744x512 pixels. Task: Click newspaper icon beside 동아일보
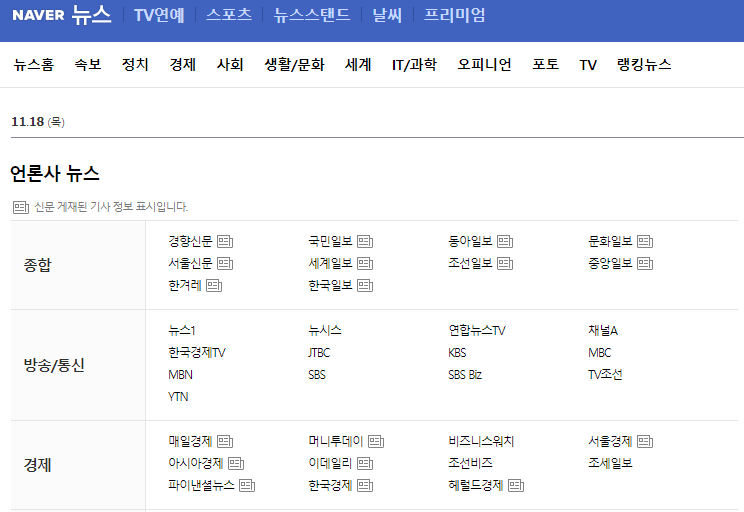(505, 242)
